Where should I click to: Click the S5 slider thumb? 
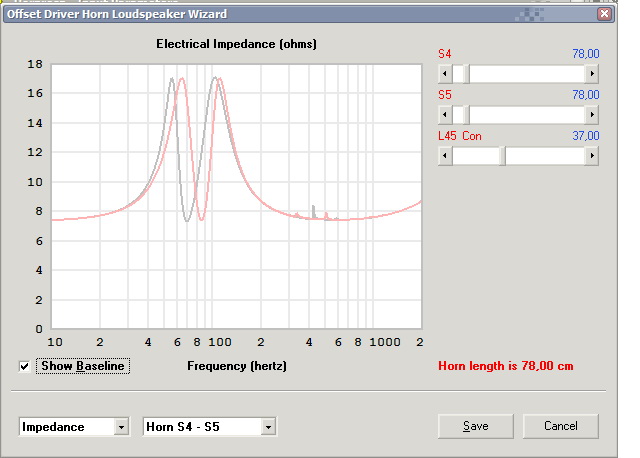pyautogui.click(x=466, y=115)
